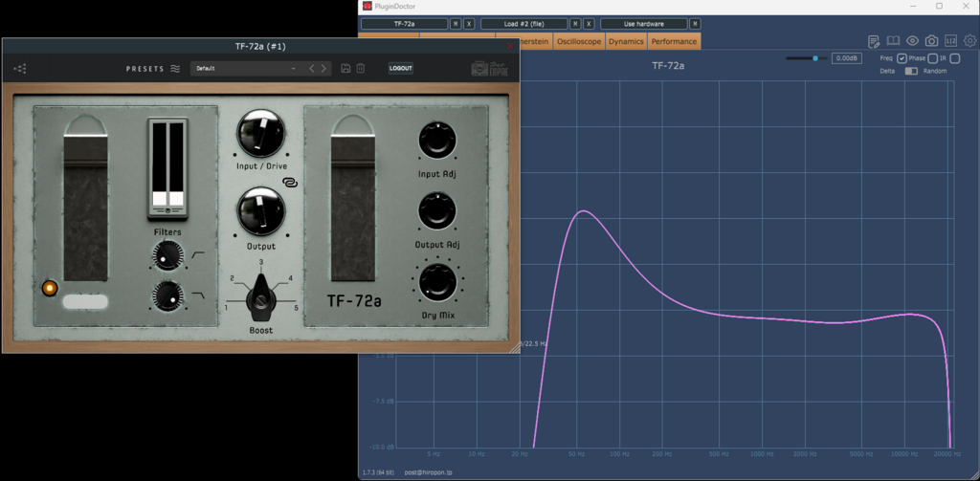Go to the next preset arrow
980x481 pixels.
click(x=323, y=69)
